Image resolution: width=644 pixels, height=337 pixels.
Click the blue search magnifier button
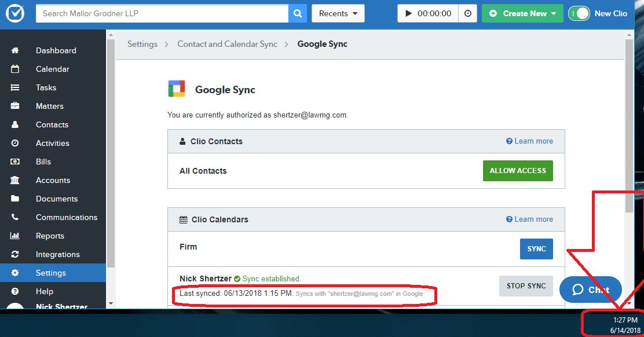(x=298, y=13)
